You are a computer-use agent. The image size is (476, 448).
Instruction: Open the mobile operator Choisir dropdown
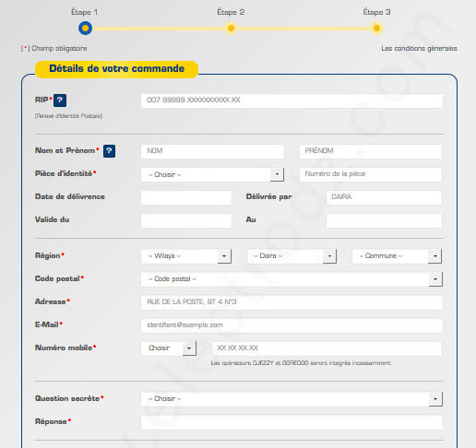[x=169, y=348]
